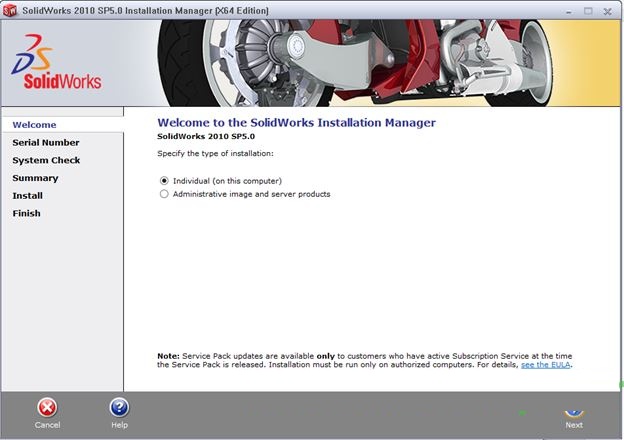The image size is (624, 440).
Task: Click the red Cancel icon
Action: (x=47, y=408)
